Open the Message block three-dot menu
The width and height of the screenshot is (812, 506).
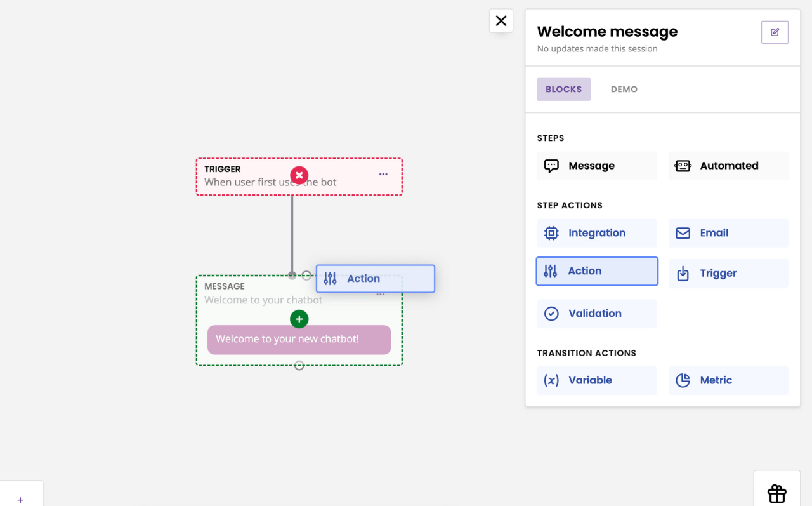click(x=381, y=295)
